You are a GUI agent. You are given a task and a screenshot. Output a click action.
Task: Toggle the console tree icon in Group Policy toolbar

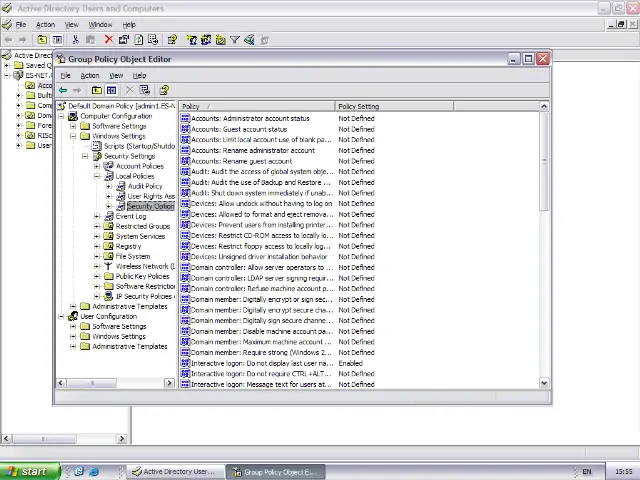111,90
